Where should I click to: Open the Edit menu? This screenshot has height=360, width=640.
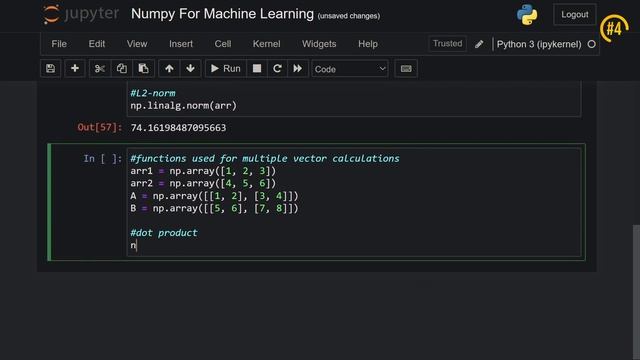tap(97, 44)
